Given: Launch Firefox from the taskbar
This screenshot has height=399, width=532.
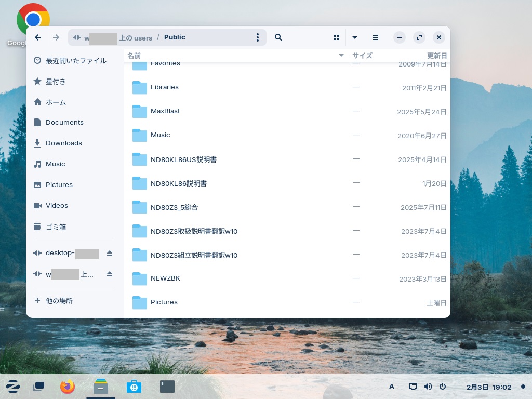Looking at the screenshot, I should (68, 387).
